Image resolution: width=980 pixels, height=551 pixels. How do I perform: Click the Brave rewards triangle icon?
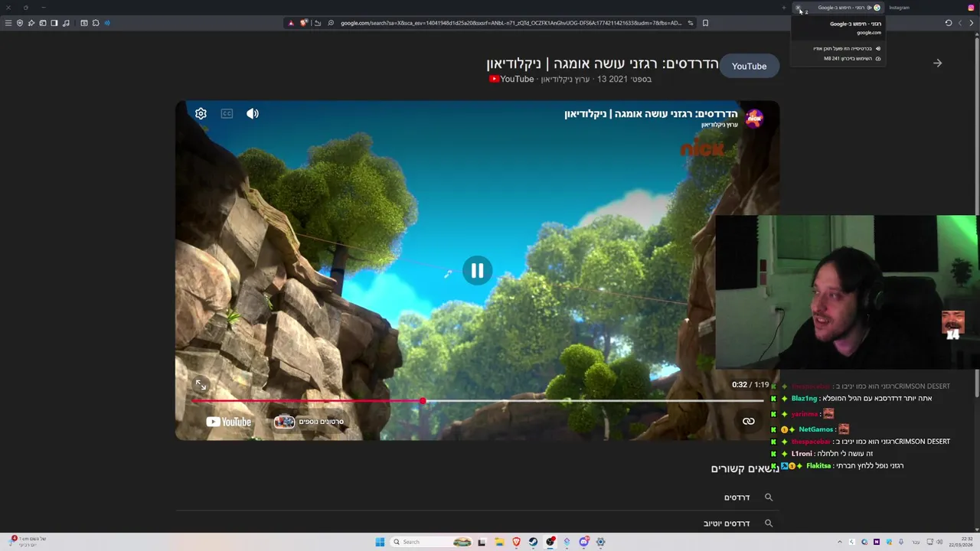click(x=291, y=23)
